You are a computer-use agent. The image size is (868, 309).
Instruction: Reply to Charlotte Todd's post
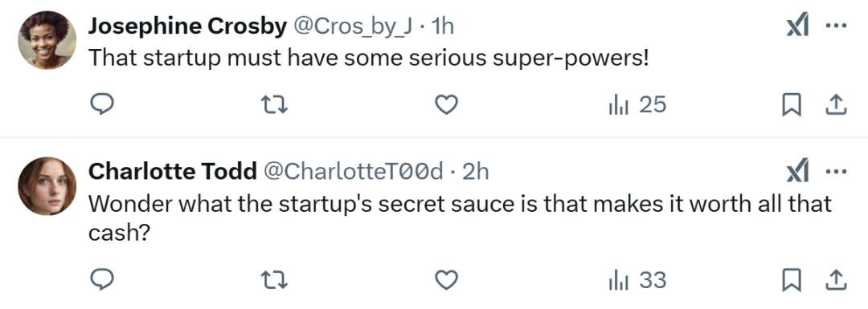coord(102,280)
